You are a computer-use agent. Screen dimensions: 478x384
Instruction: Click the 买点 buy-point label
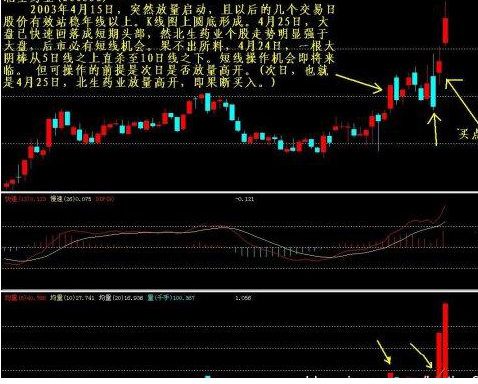468,134
